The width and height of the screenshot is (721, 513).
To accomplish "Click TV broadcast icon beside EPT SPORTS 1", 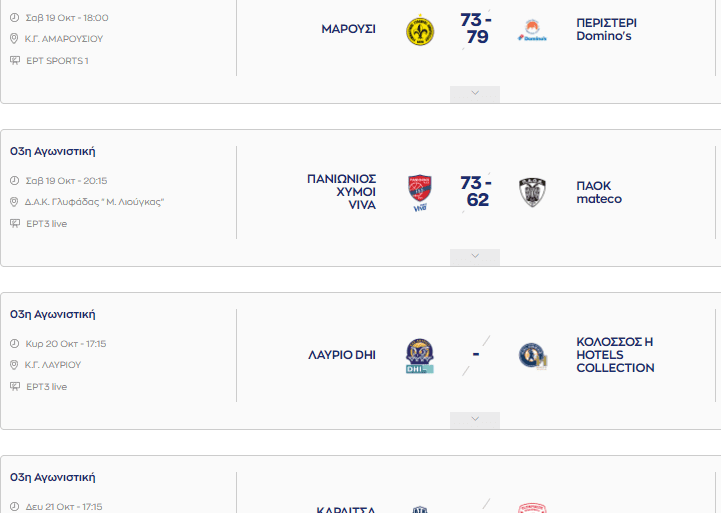I will tap(14, 60).
